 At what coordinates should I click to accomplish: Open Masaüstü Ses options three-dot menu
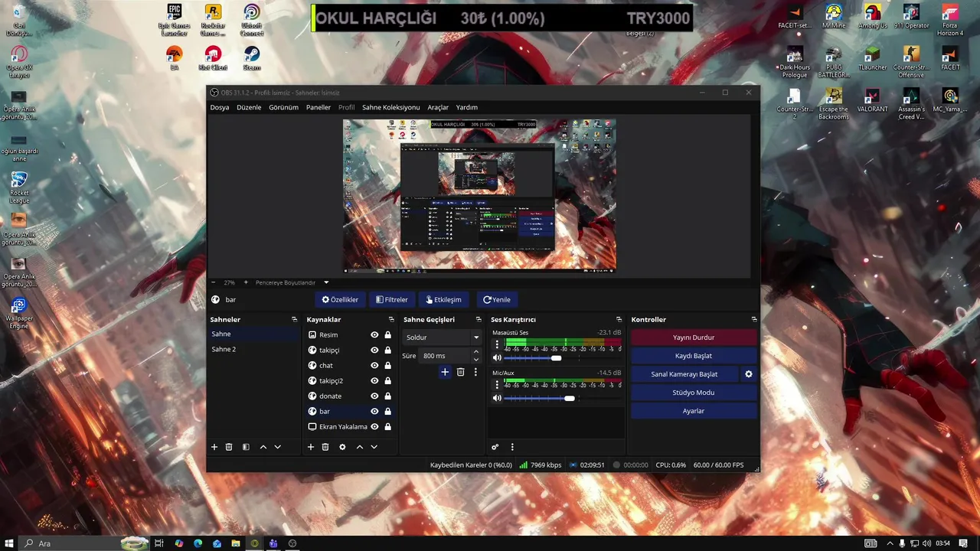click(497, 345)
